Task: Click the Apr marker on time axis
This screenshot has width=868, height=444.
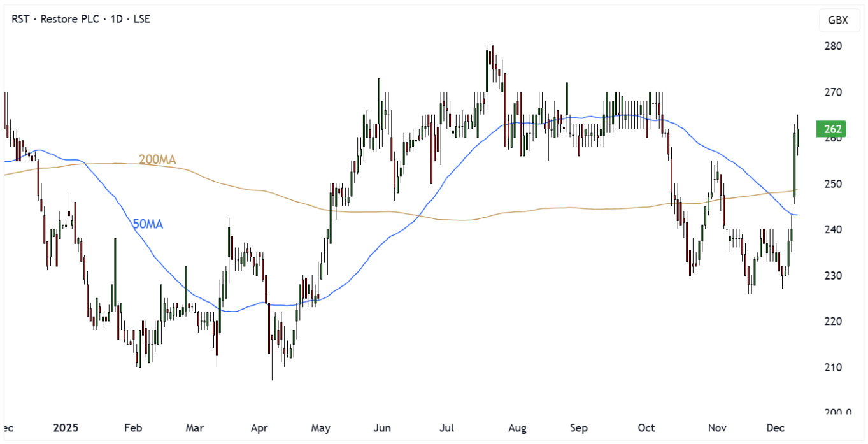Action: (x=259, y=427)
